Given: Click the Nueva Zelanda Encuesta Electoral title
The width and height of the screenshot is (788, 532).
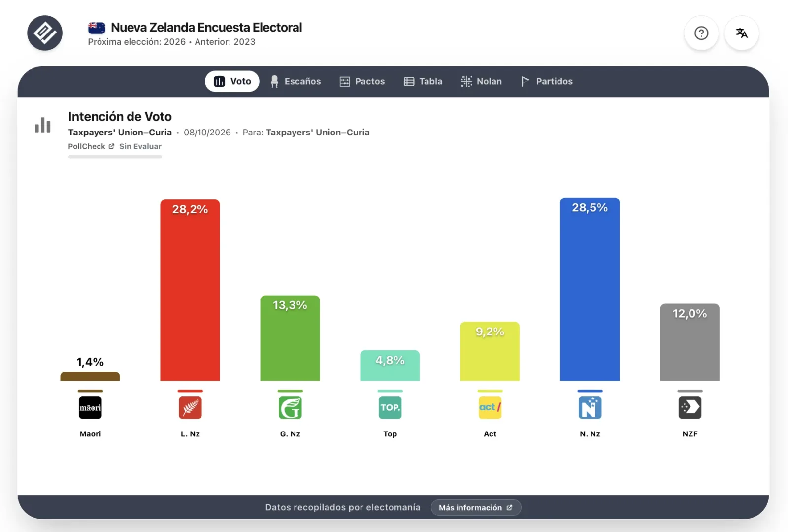Looking at the screenshot, I should [206, 27].
